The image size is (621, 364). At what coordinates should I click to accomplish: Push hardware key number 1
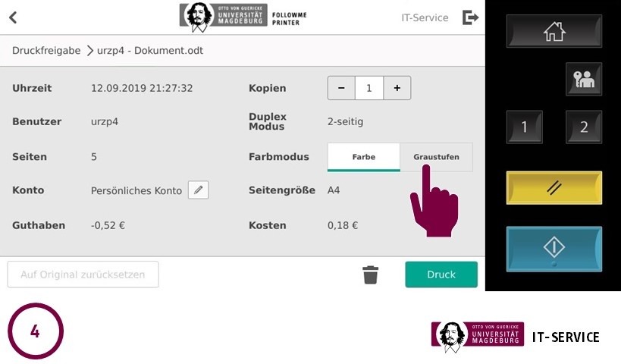click(525, 127)
